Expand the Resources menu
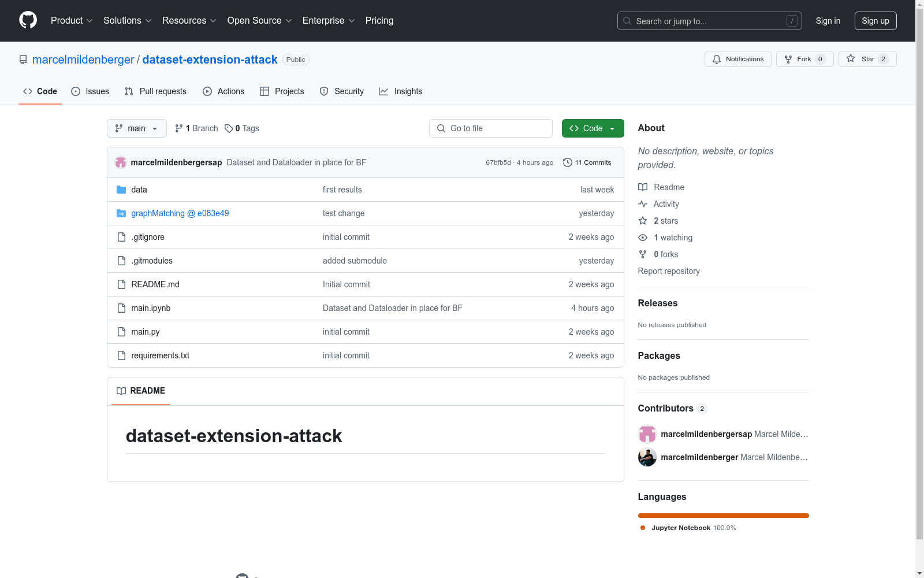924x578 pixels. tap(189, 20)
